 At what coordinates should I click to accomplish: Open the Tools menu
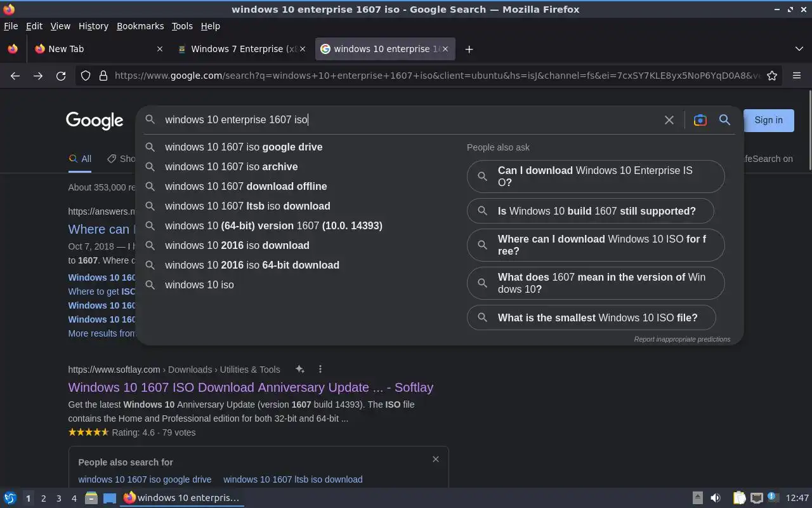[x=182, y=26]
